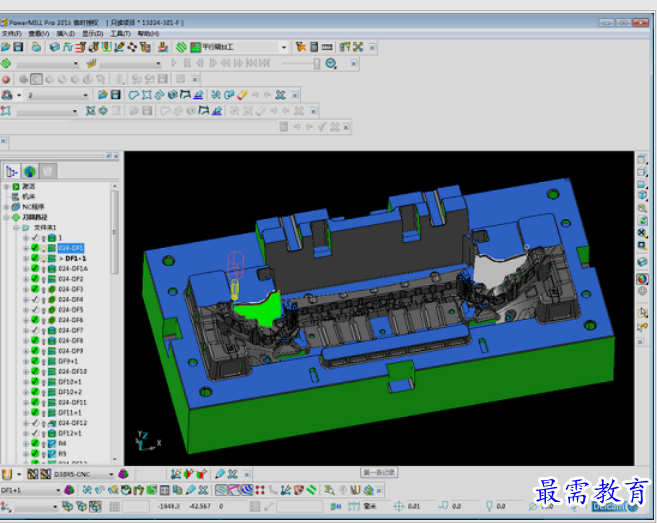Click the eraser icon in boundary toolbar
Screen dimensions: 657x523
point(242,95)
